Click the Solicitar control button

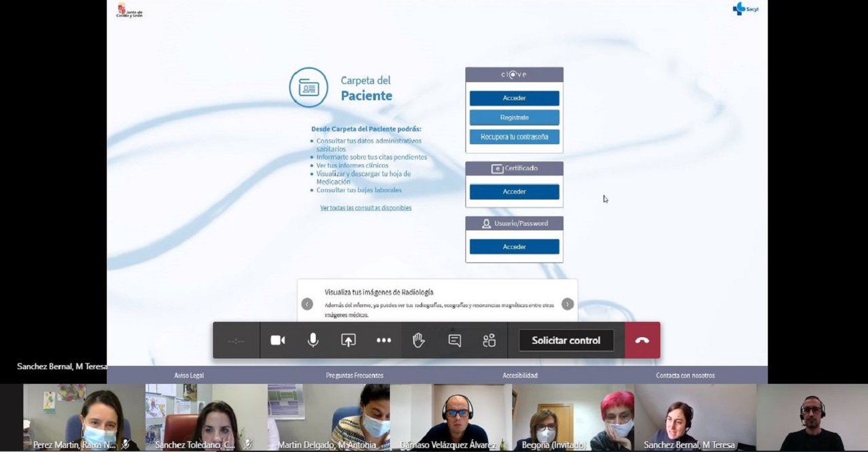(x=566, y=341)
